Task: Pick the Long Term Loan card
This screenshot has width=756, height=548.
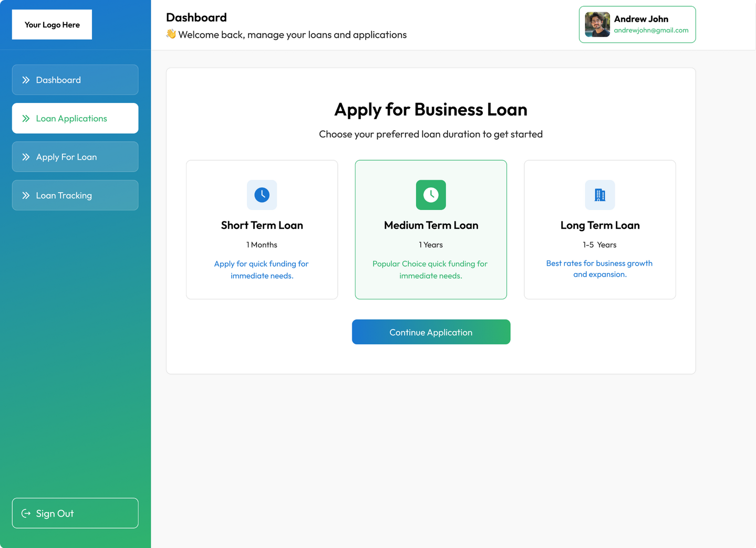Action: click(x=599, y=229)
